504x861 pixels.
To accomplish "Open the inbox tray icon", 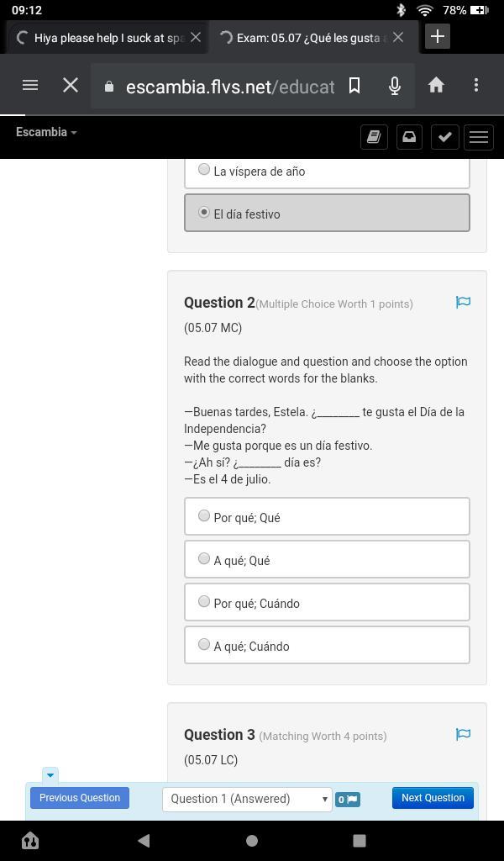I will [409, 137].
